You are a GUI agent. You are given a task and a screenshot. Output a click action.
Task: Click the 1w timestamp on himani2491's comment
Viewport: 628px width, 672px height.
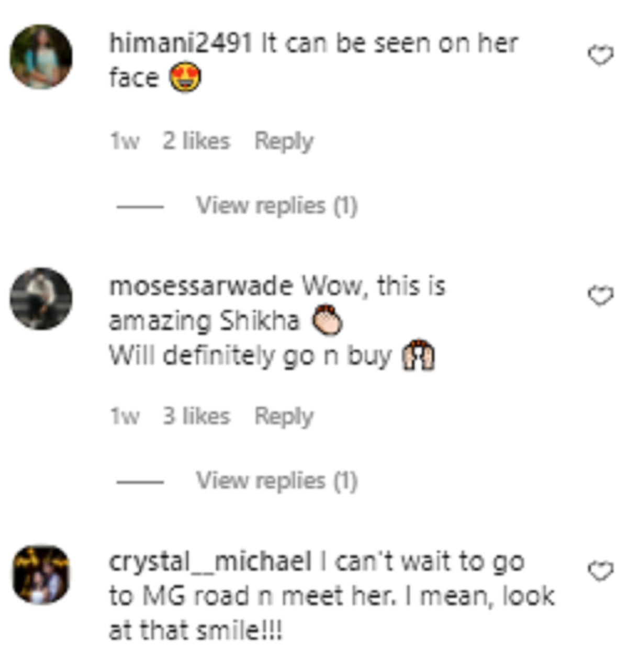(x=125, y=142)
